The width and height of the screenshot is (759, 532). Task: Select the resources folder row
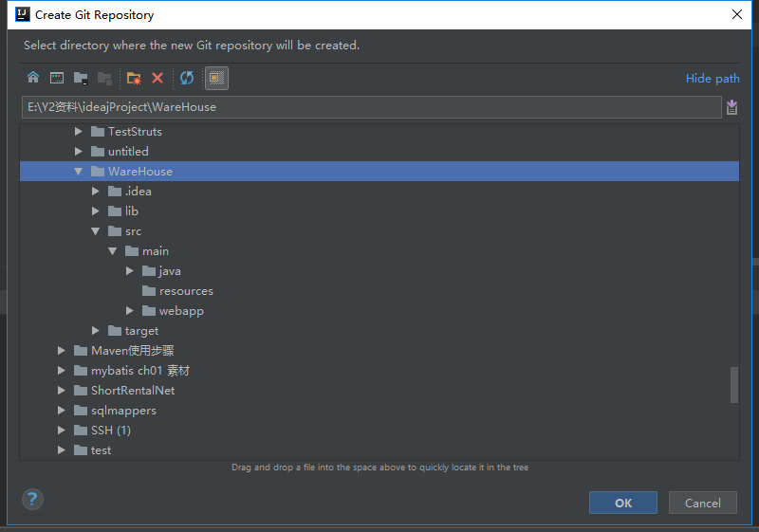pyautogui.click(x=379, y=291)
